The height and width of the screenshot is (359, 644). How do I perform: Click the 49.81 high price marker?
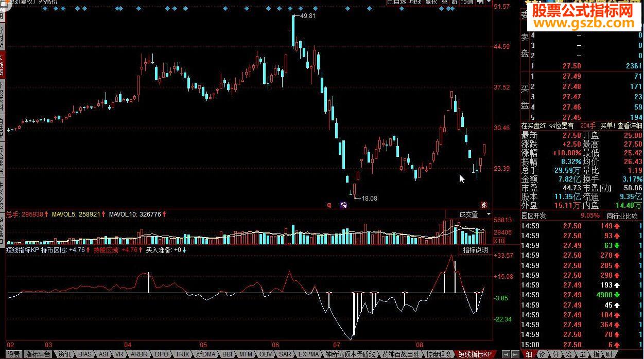click(308, 16)
